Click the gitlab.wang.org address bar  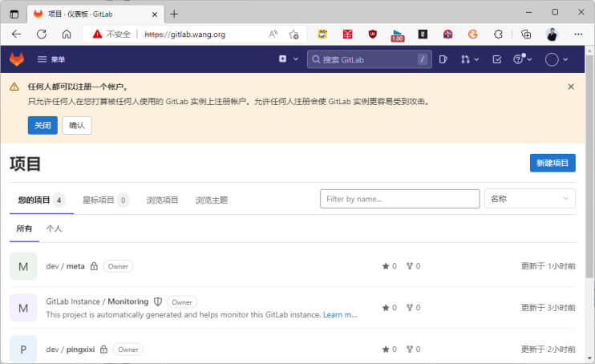coord(184,34)
